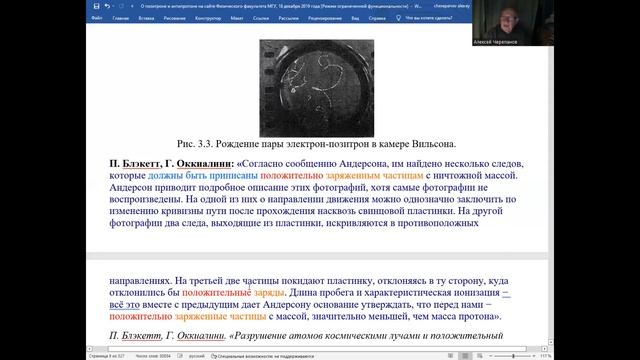Click the Redo icon in title bar
Viewport: 640px width, 360px height.
[x=121, y=6]
